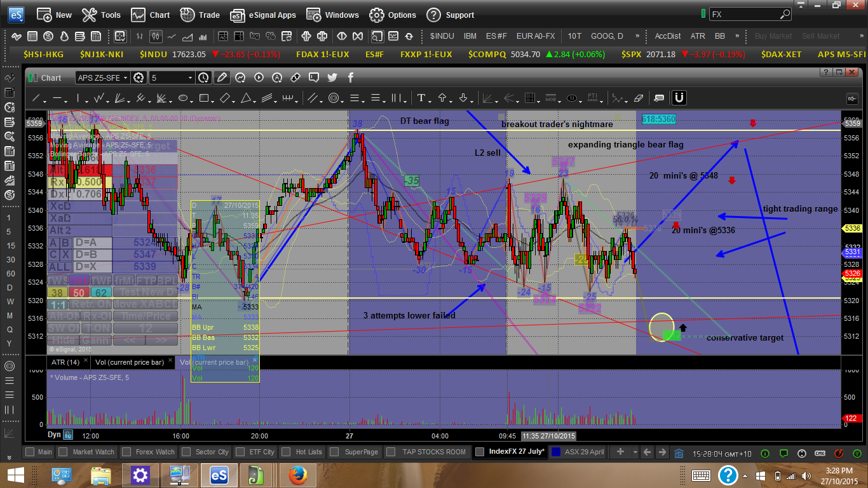Switch to the ASX 29 April tab
Image resolution: width=868 pixels, height=488 pixels.
(578, 452)
